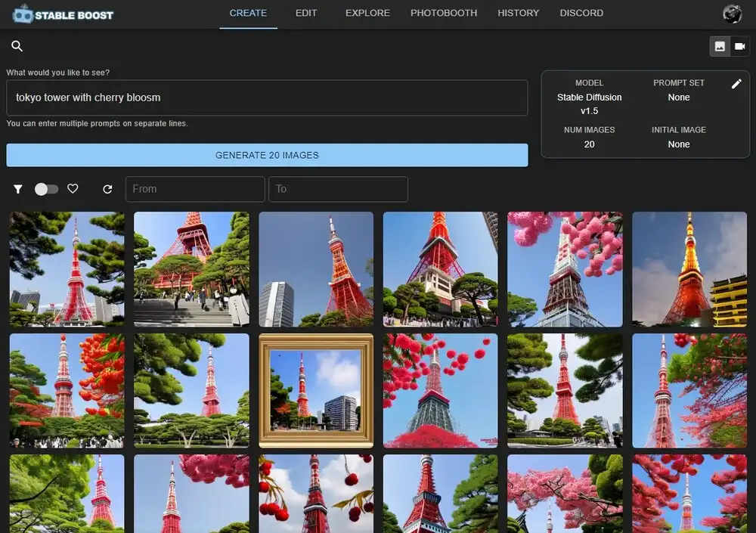Open the filter funnel icon
This screenshot has width=756, height=533.
pos(18,189)
